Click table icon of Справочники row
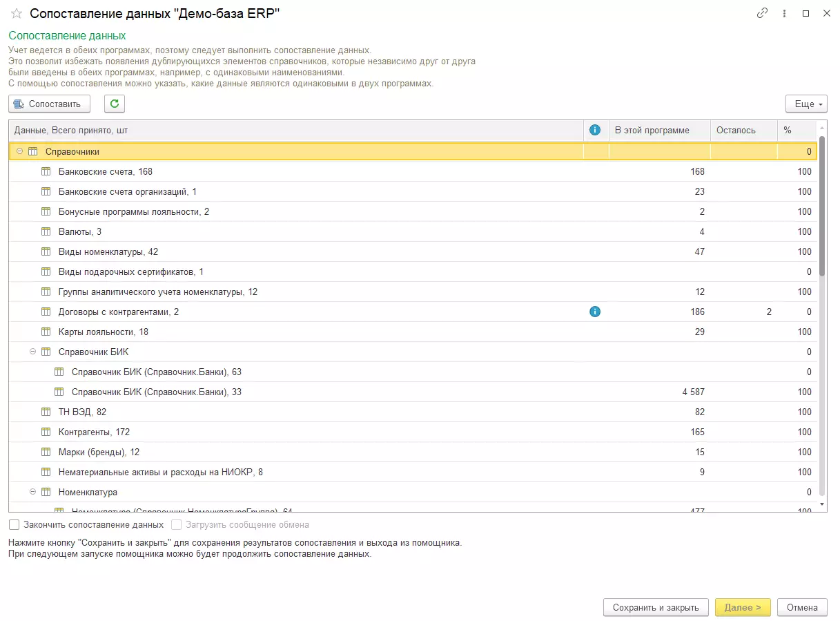The image size is (840, 621). pyautogui.click(x=32, y=151)
